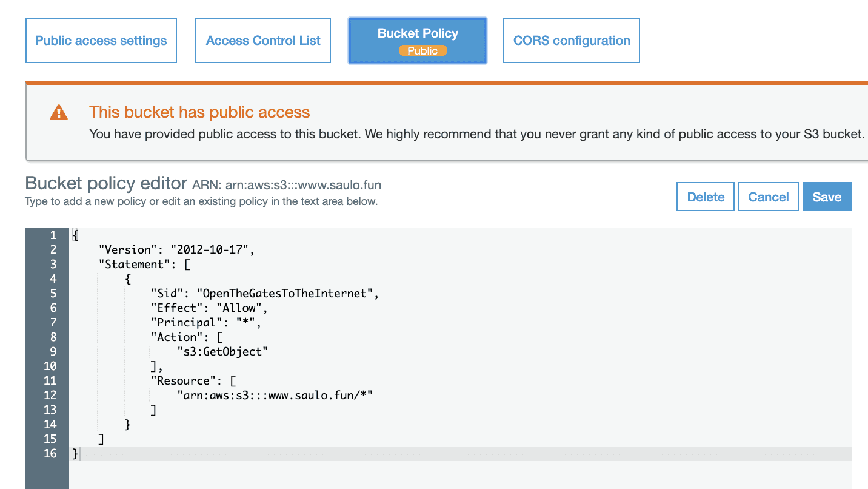The height and width of the screenshot is (489, 868).
Task: Select the Bucket Policy tab
Action: point(418,41)
